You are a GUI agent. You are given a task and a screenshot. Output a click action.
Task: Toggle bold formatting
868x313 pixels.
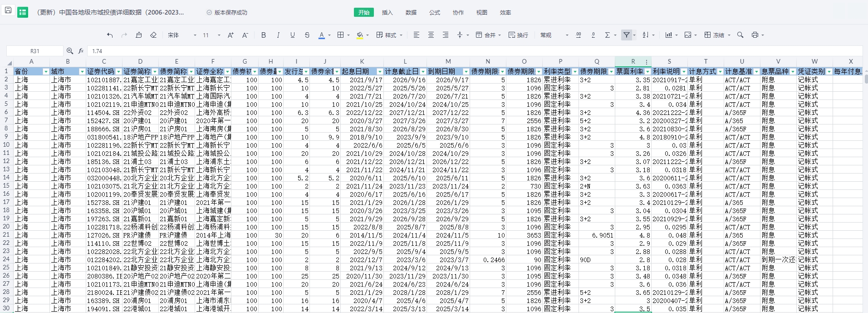264,35
